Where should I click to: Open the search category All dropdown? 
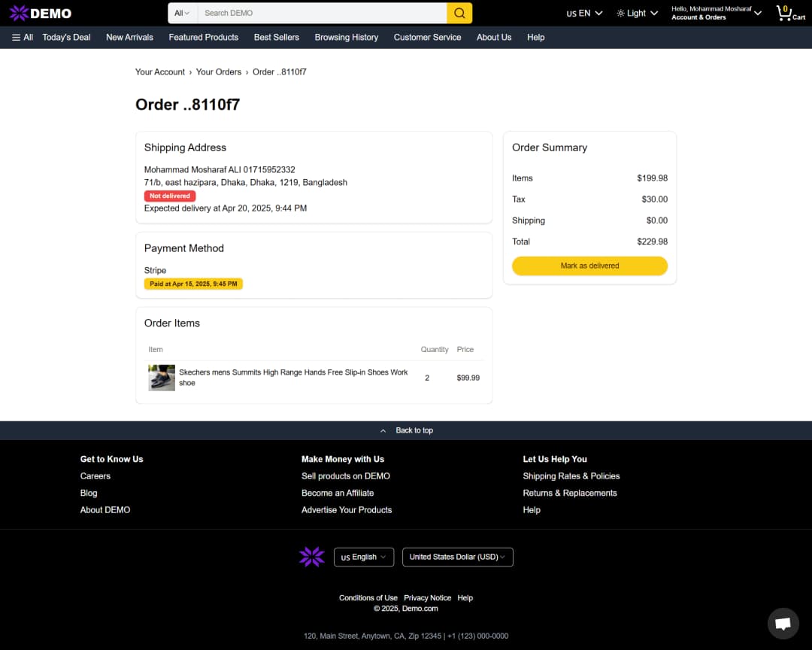point(182,13)
